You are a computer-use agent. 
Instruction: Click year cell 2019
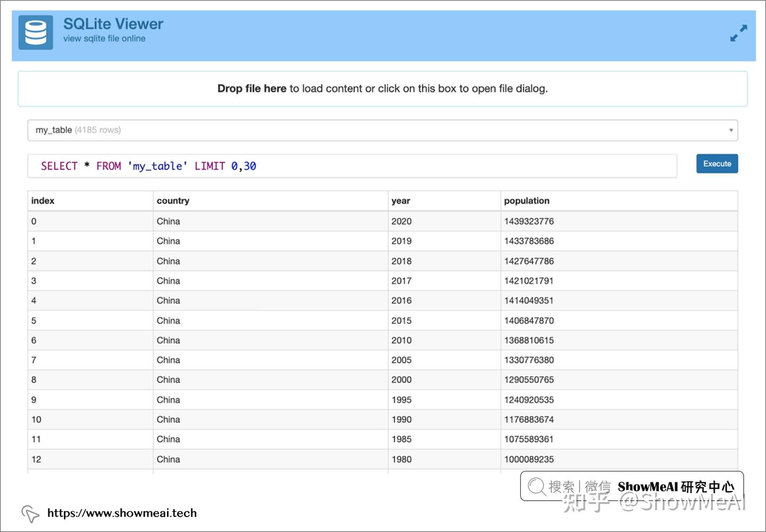point(445,241)
